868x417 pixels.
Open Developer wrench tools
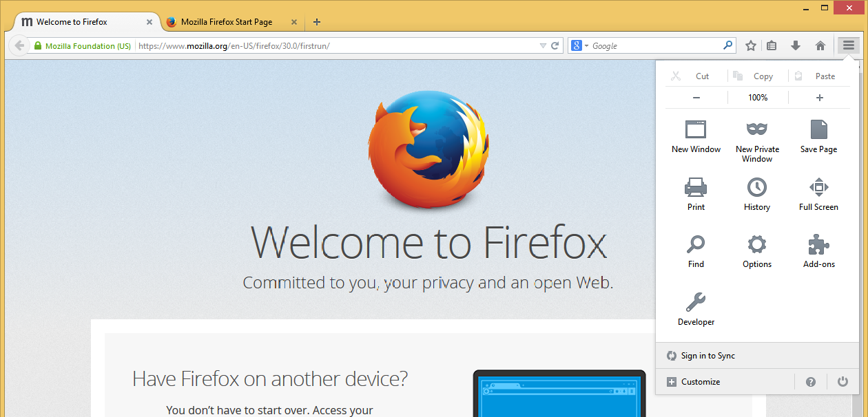pos(696,309)
